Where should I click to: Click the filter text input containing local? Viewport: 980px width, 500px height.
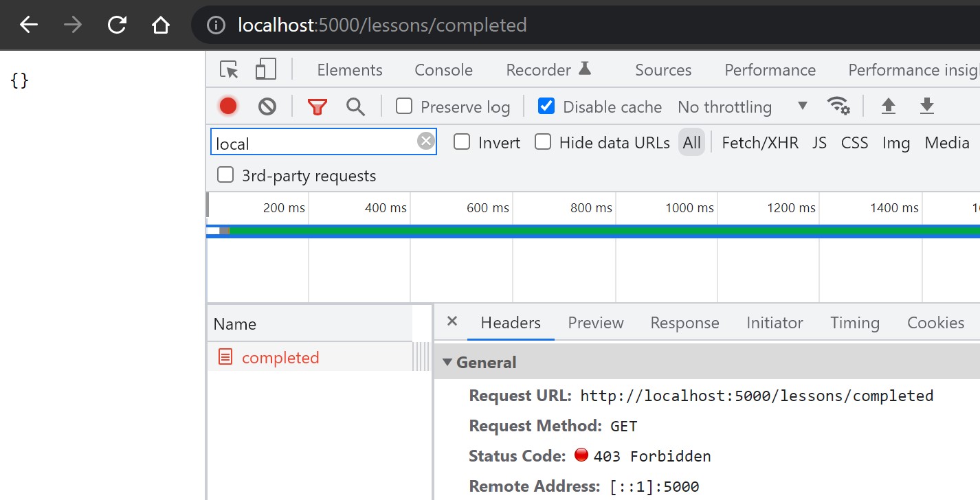click(x=313, y=143)
